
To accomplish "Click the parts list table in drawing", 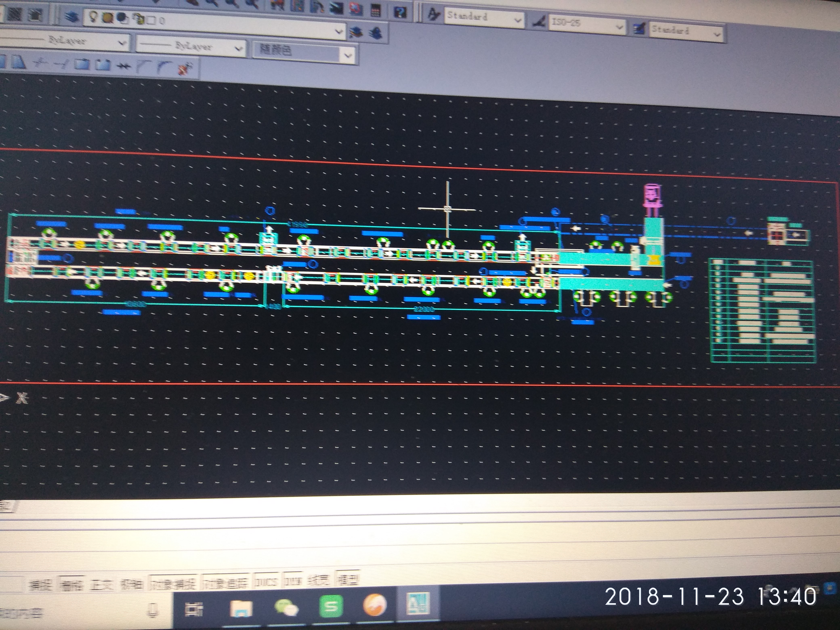I will 762,310.
